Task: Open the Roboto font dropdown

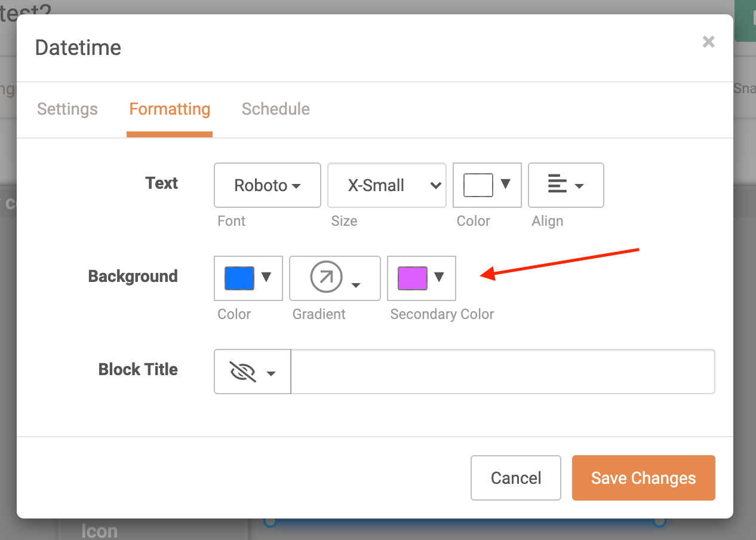Action: coord(267,185)
